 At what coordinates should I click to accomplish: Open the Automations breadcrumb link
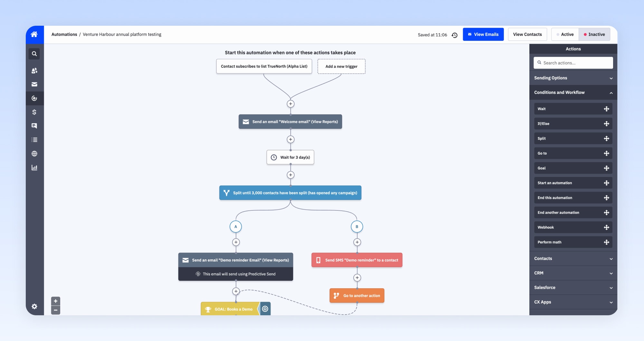tap(64, 34)
